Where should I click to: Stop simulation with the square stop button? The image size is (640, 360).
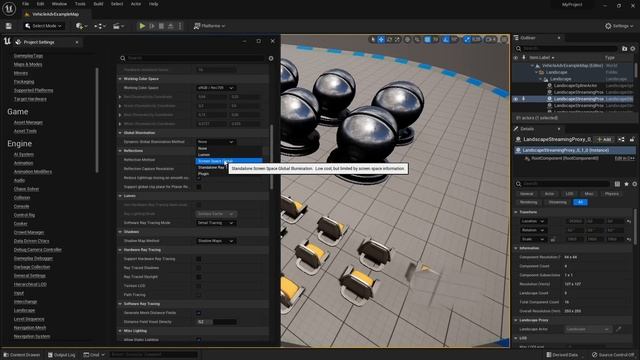pos(161,26)
